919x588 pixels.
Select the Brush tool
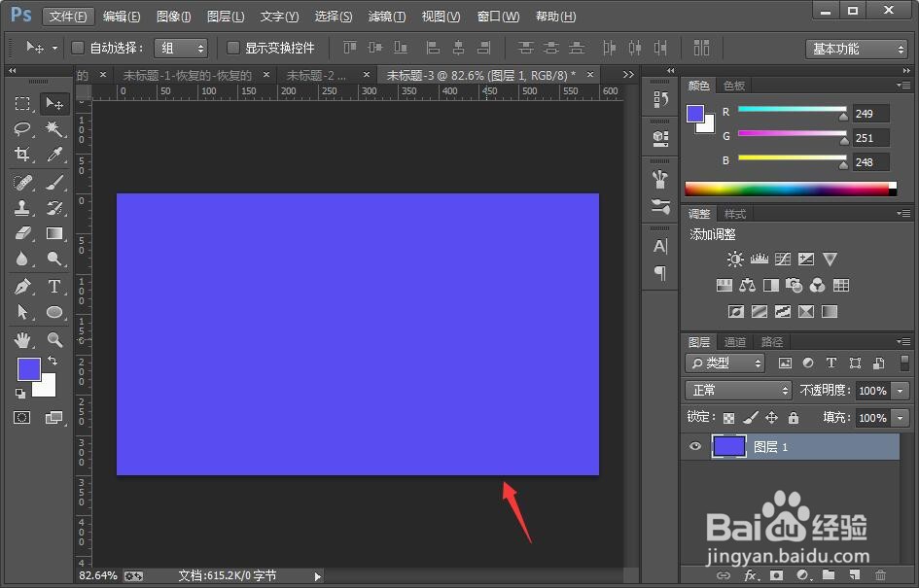[54, 183]
